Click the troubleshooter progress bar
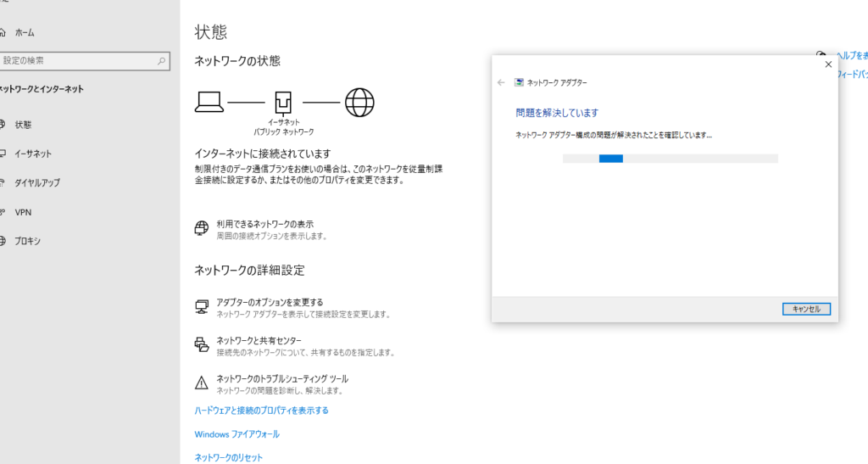Viewport: 868px width, 464px height. tap(670, 159)
